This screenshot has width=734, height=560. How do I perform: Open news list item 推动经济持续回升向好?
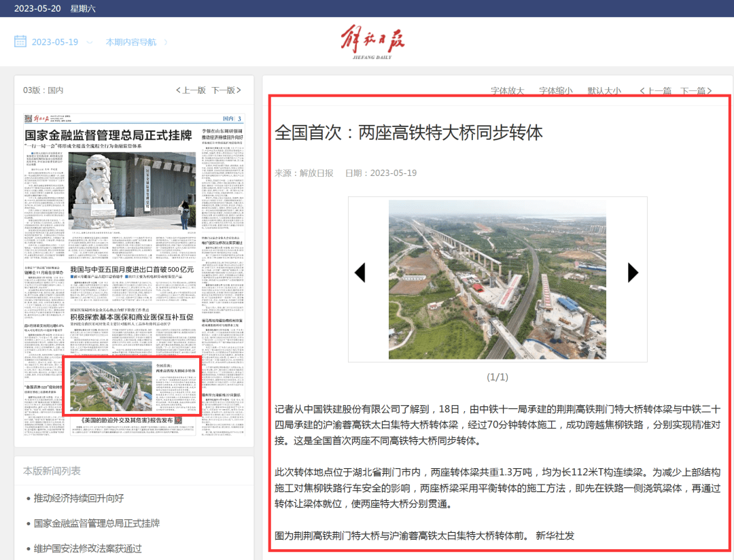click(79, 498)
